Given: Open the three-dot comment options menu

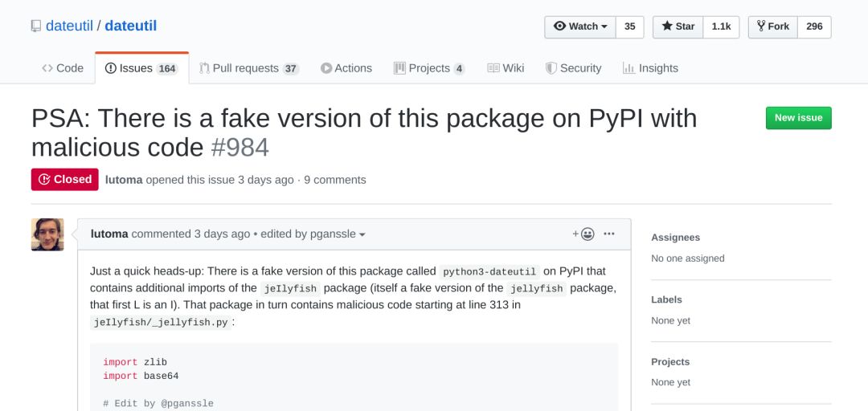Looking at the screenshot, I should (609, 234).
